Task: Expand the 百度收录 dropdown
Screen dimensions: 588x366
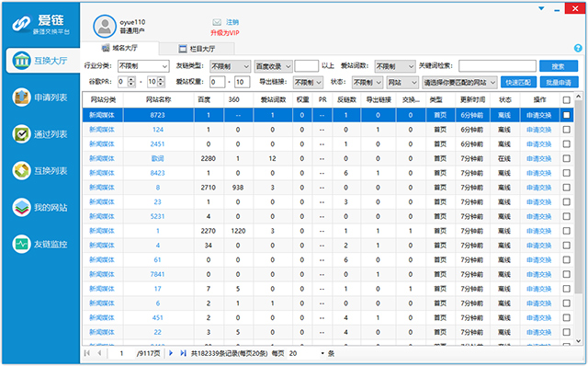Action: (x=273, y=66)
